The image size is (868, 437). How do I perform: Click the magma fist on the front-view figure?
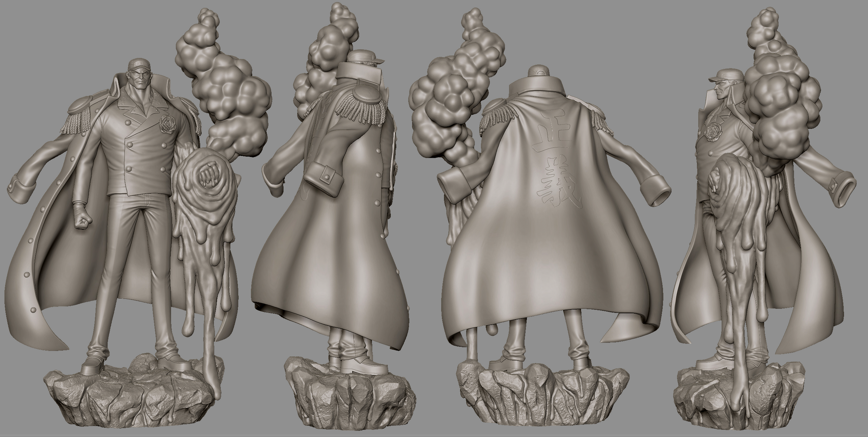[x=207, y=175]
